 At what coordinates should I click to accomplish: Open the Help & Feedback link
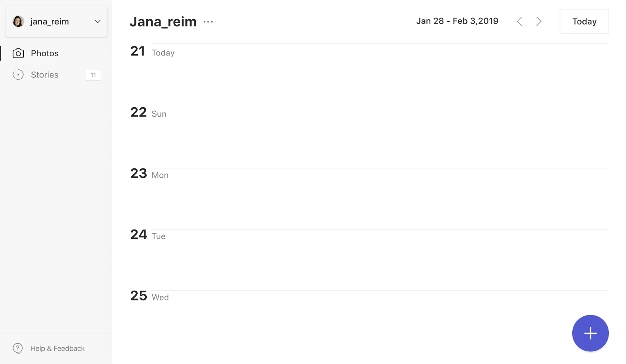57,349
